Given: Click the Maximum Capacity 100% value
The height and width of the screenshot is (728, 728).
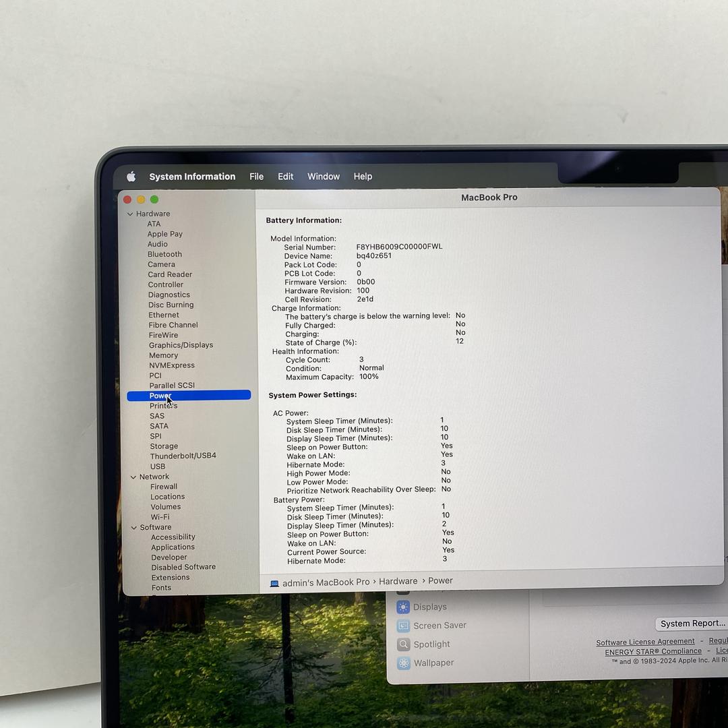Looking at the screenshot, I should click(369, 377).
